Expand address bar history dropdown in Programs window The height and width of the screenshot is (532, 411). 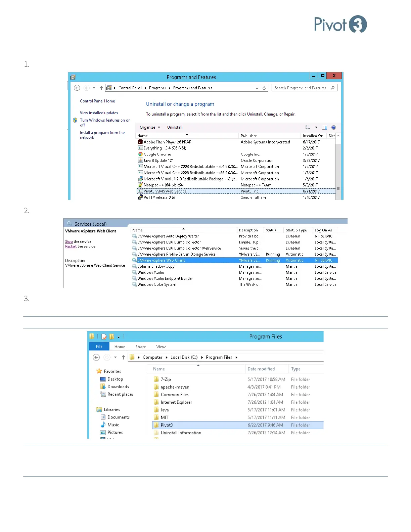tap(257, 88)
